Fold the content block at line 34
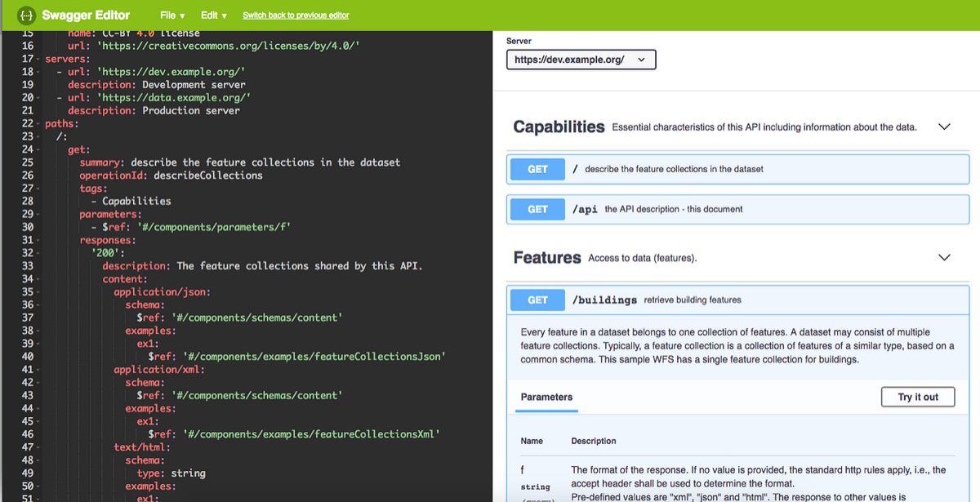Screen dimensions: 980x502 39,279
